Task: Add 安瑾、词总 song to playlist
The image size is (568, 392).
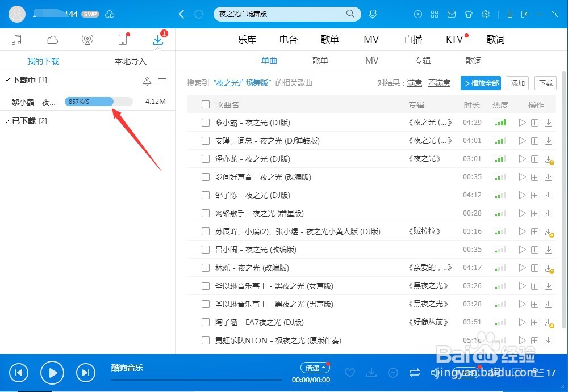Action: pyautogui.click(x=534, y=141)
